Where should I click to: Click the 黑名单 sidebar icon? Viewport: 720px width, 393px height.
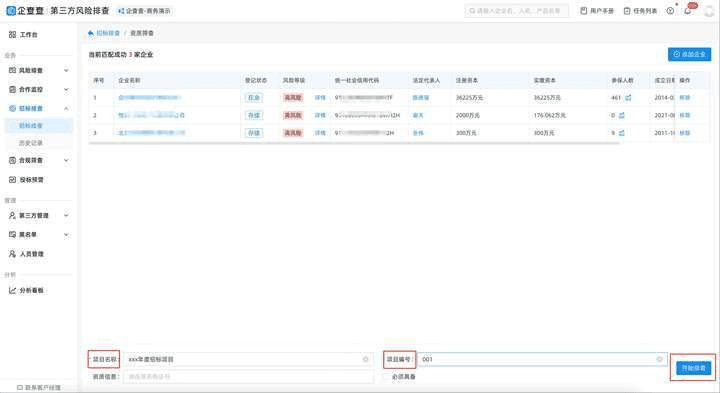coord(12,235)
